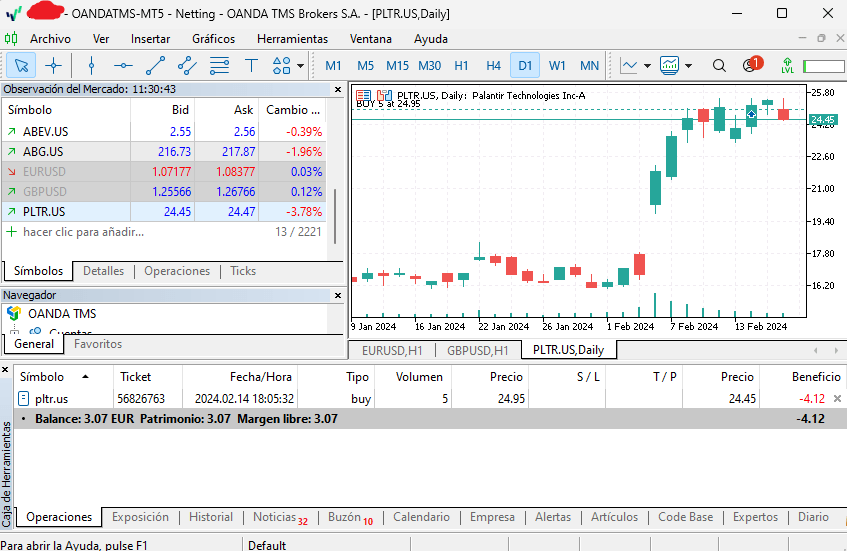Select PLTR.US in Market Watch

164,212
